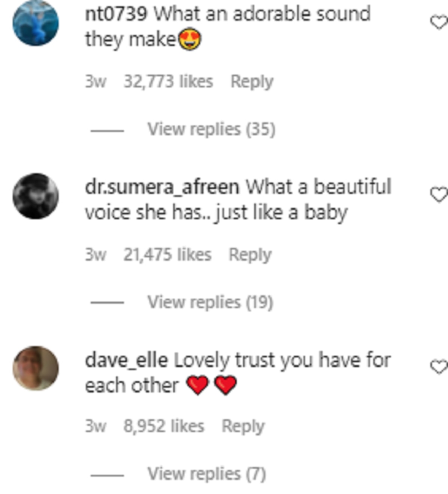Screen dimensions: 448x494
Task: Open the nt0739 username link
Action: click(116, 14)
